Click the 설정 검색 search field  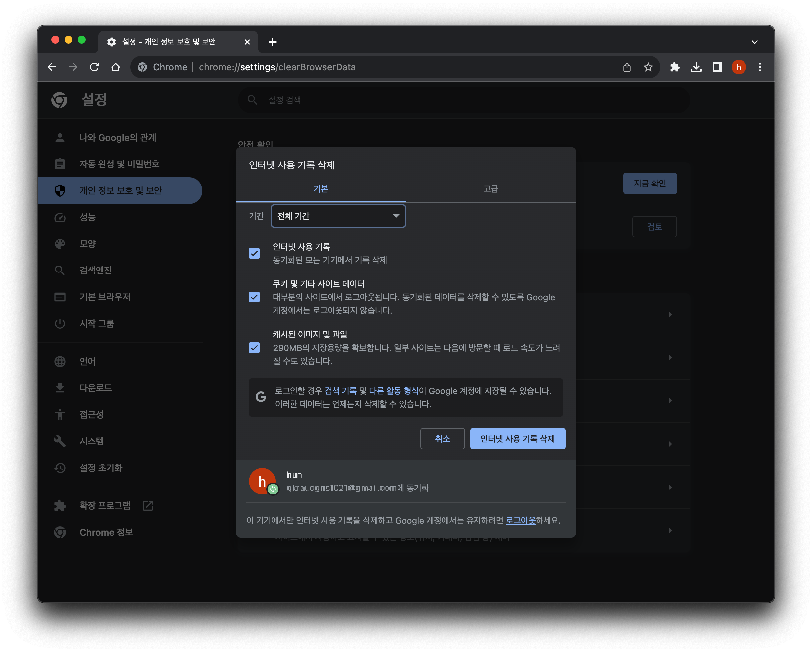pos(463,100)
